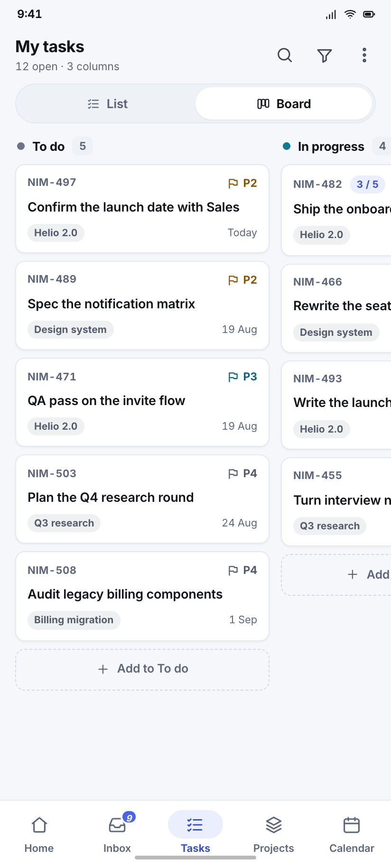Viewport: 391px width, 868px height.
Task: Tap the P2 flag on NIM-489
Action: 242,280
